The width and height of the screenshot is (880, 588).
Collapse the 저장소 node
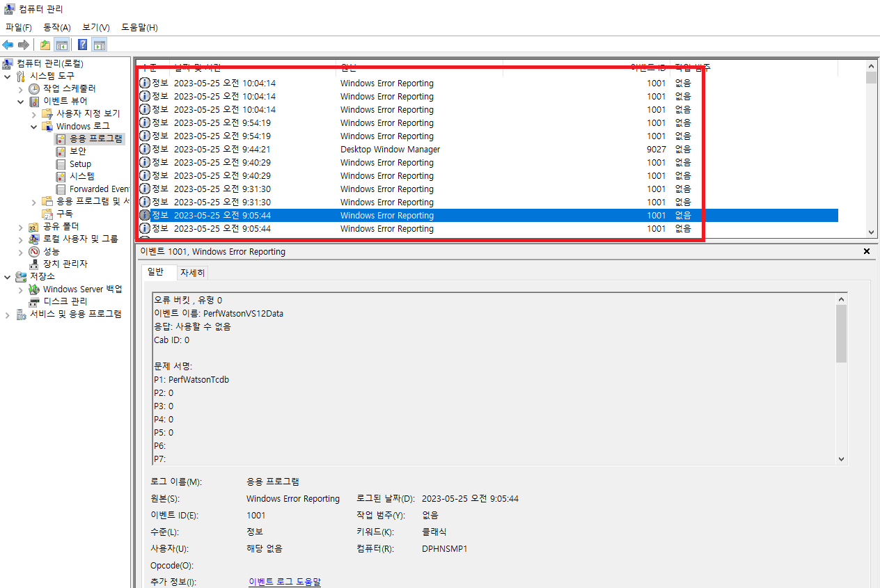point(8,276)
